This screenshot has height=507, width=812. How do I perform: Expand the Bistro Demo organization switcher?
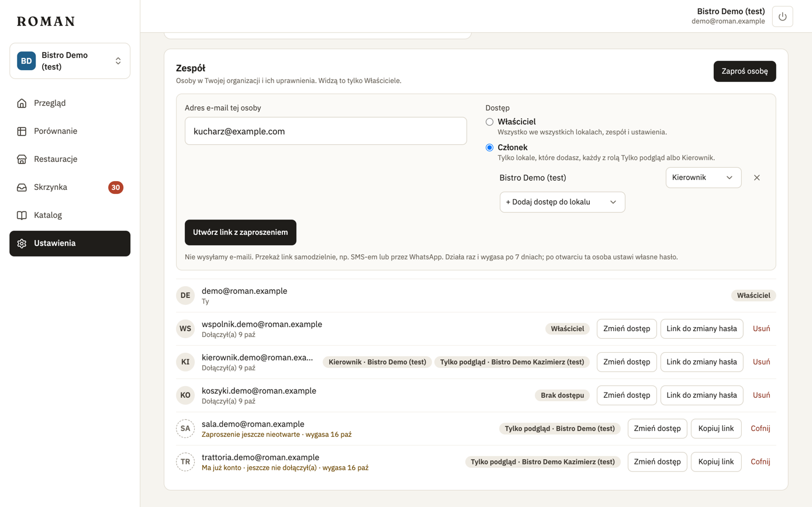[70, 61]
